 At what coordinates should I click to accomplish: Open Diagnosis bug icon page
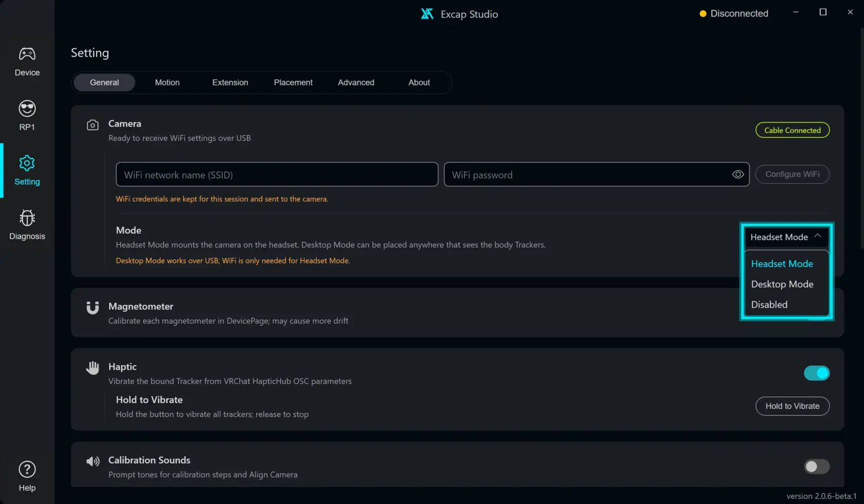click(x=27, y=225)
